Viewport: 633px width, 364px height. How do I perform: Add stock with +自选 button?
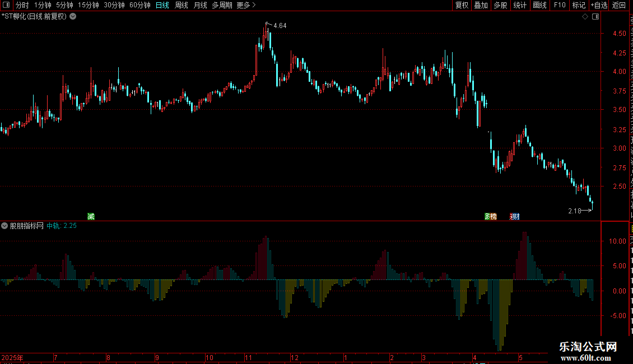[x=599, y=5]
